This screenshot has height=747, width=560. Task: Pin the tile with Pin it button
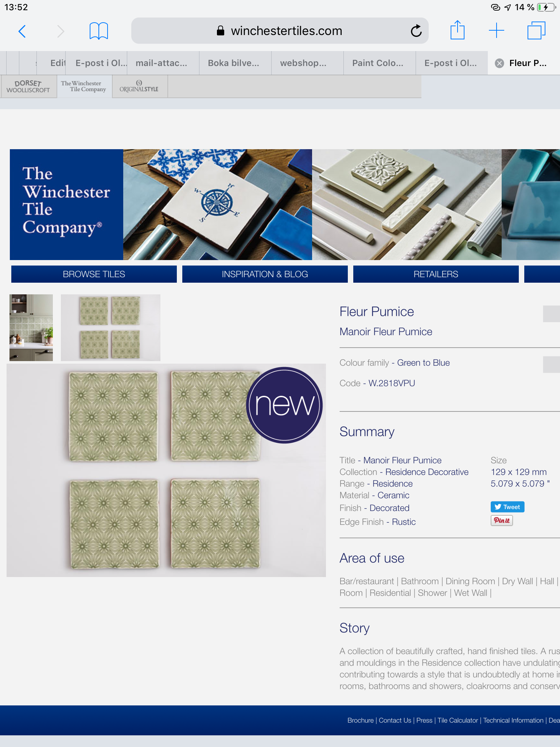click(502, 520)
